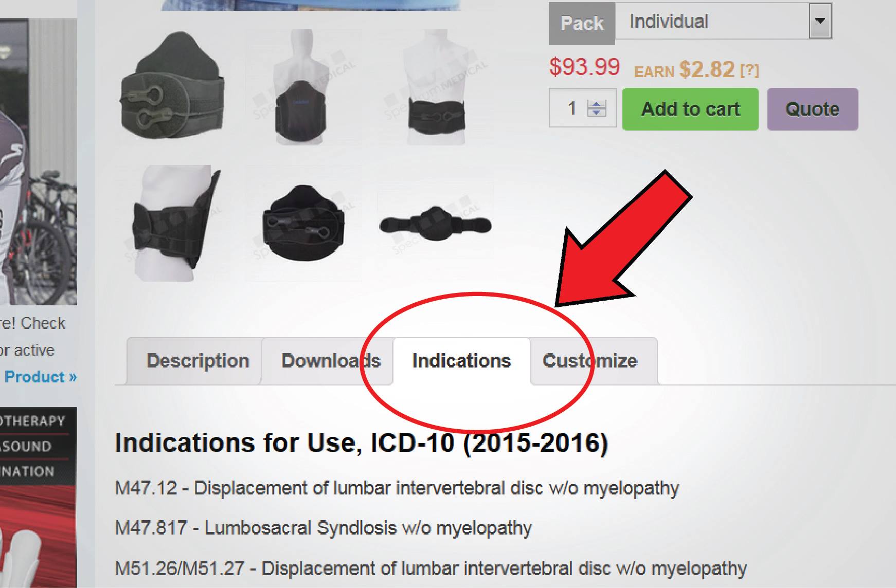
Task: View the mannequin back-view brace thumbnail
Action: (x=302, y=87)
